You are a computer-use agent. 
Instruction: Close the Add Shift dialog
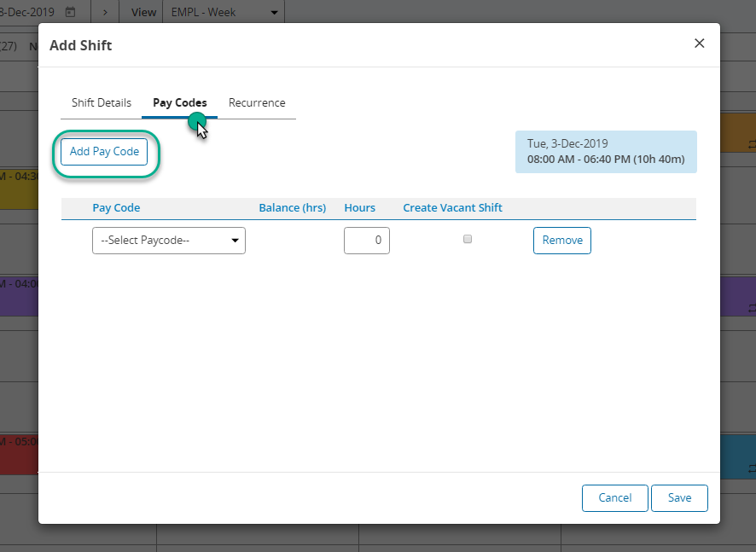699,44
